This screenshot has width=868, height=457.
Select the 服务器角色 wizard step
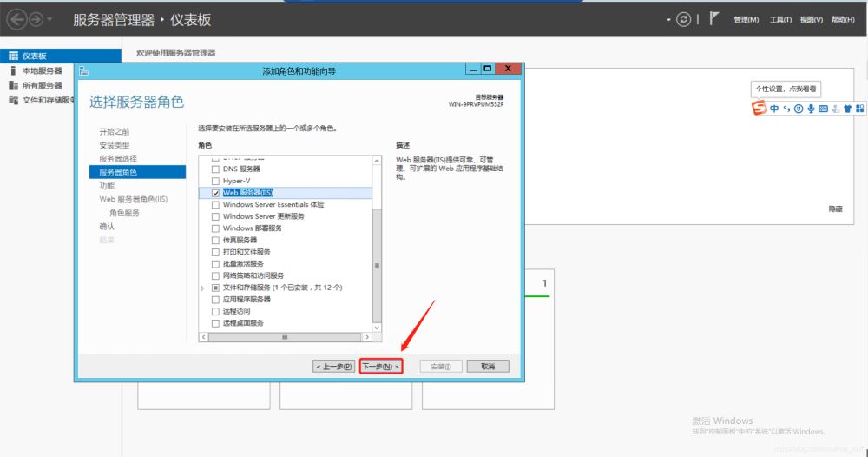137,172
